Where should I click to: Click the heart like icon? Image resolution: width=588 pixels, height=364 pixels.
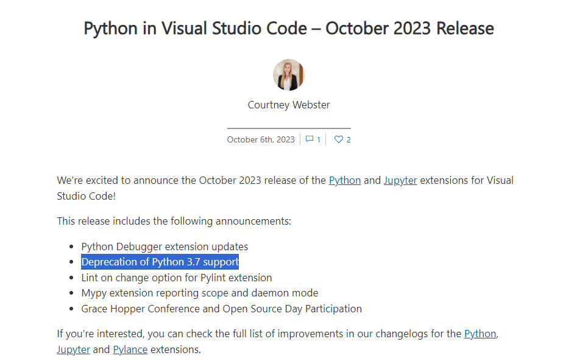tap(339, 139)
